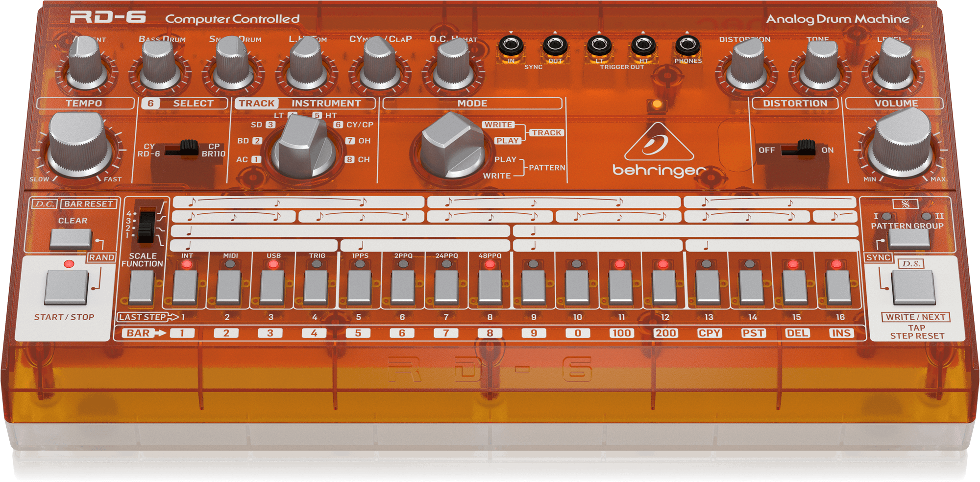Click the SCALE FUNCTION button
Viewport: 980px width, 482px height.
point(142,287)
